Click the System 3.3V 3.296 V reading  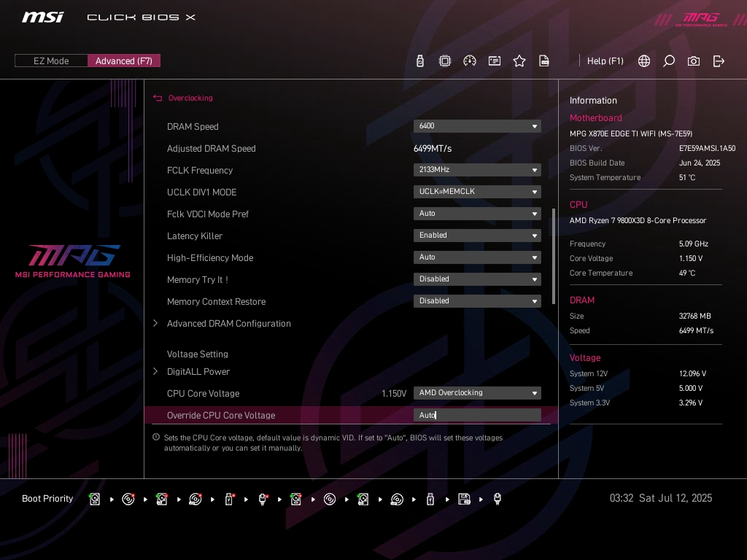[x=691, y=402]
